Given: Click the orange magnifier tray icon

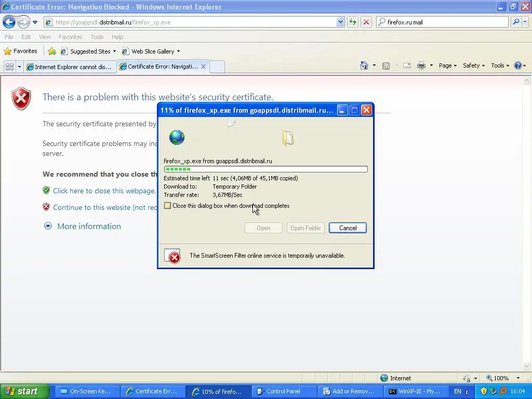Looking at the screenshot, I should point(503,391).
